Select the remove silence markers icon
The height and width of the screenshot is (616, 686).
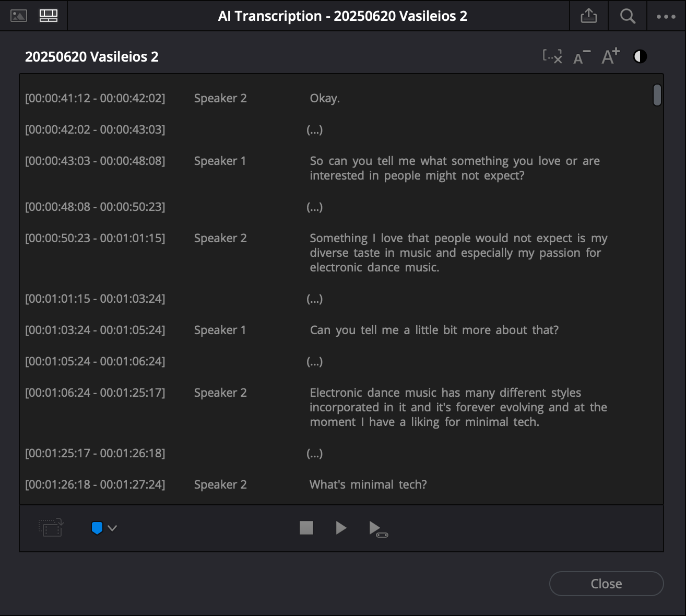click(x=552, y=56)
